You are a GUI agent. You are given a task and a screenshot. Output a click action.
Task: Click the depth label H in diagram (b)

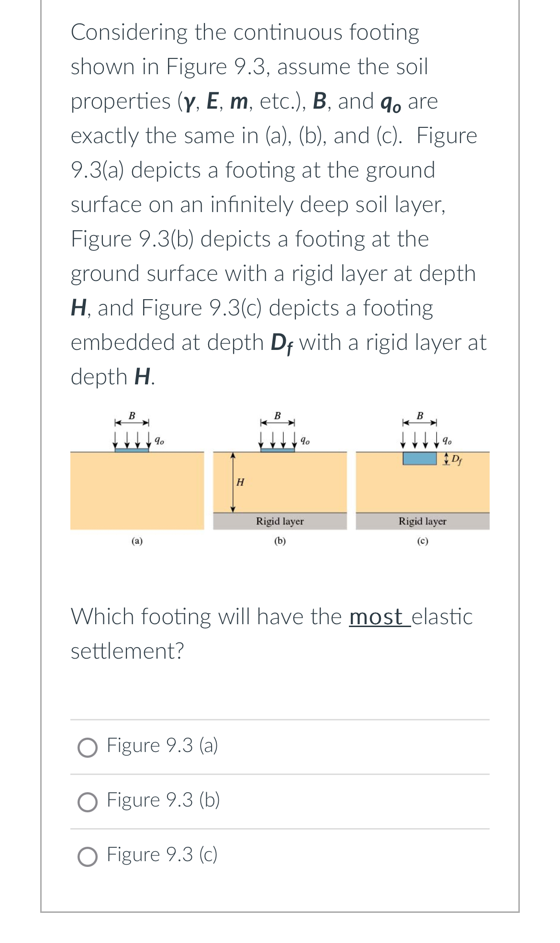click(x=240, y=482)
